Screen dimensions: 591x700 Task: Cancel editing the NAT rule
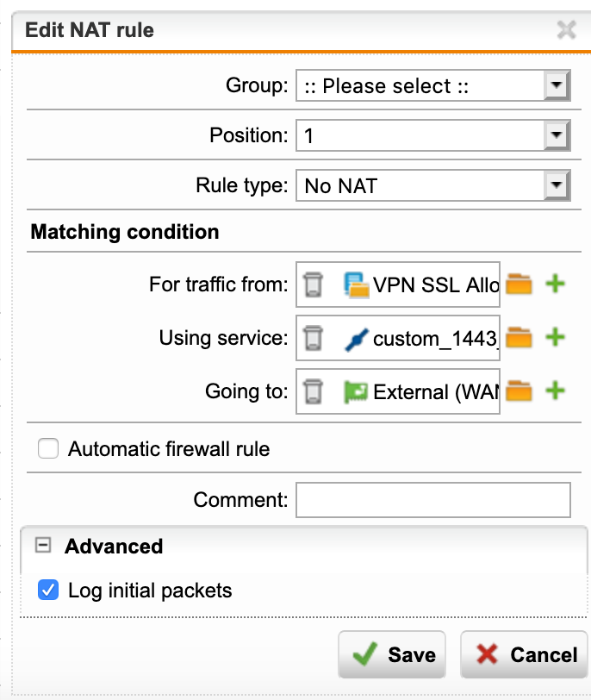click(x=524, y=654)
